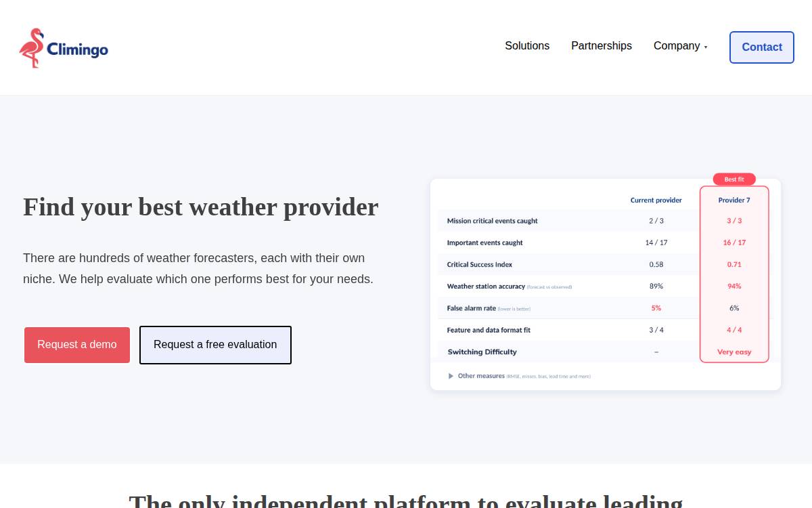The image size is (812, 508).
Task: Click the 94% accuracy value
Action: point(734,287)
